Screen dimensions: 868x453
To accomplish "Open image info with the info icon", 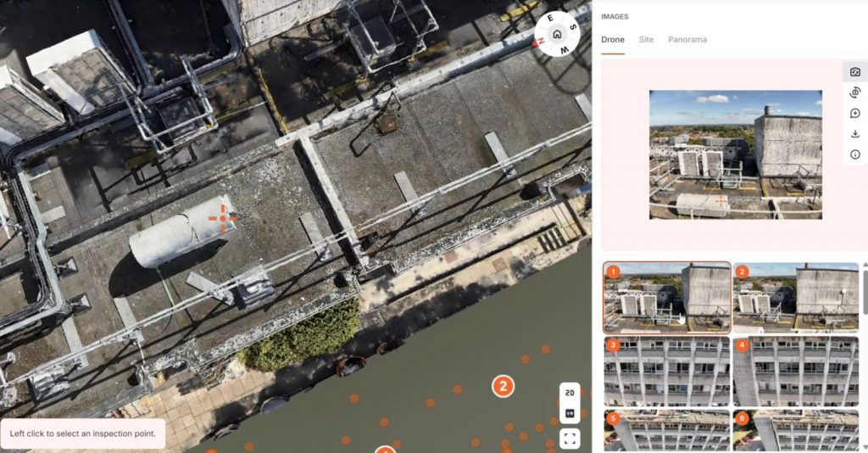I will pos(854,154).
